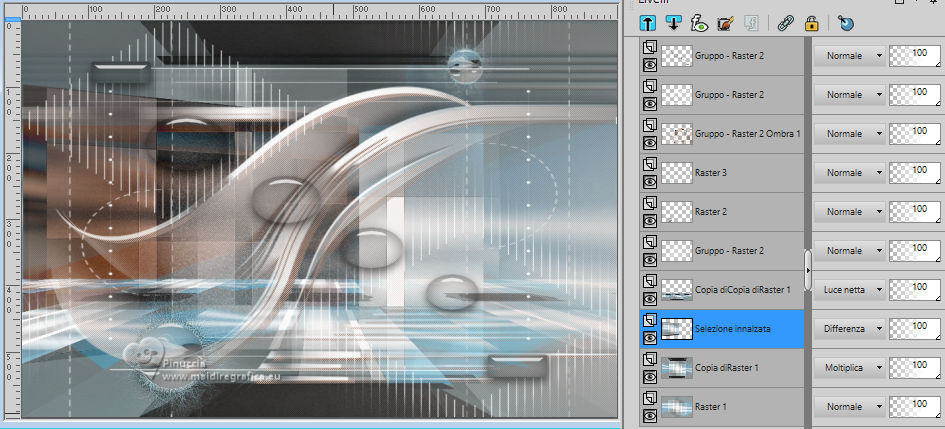Screen dimensions: 945x429
Task: Select layer name 'Gruppo - Raster 2 Ombra 1'
Action: pyautogui.click(x=747, y=134)
